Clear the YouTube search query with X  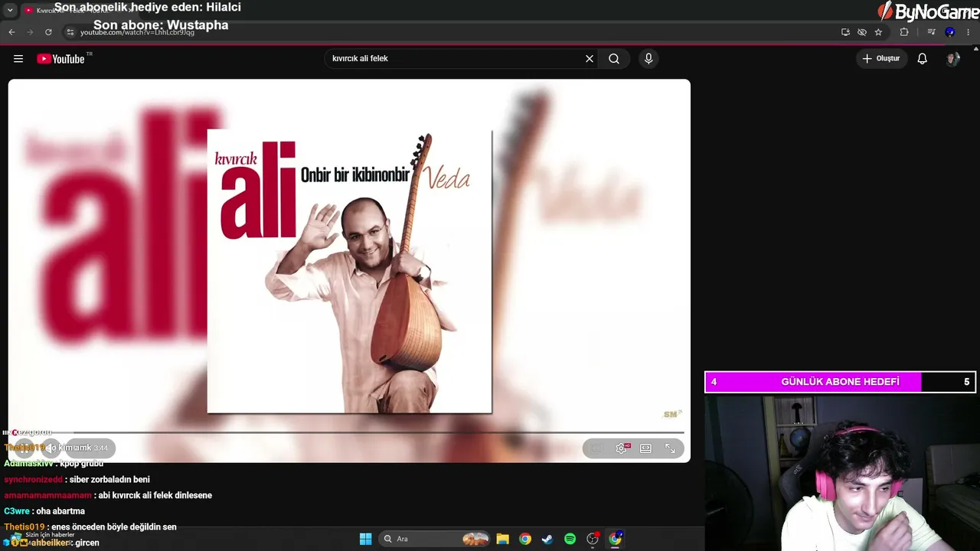(590, 59)
